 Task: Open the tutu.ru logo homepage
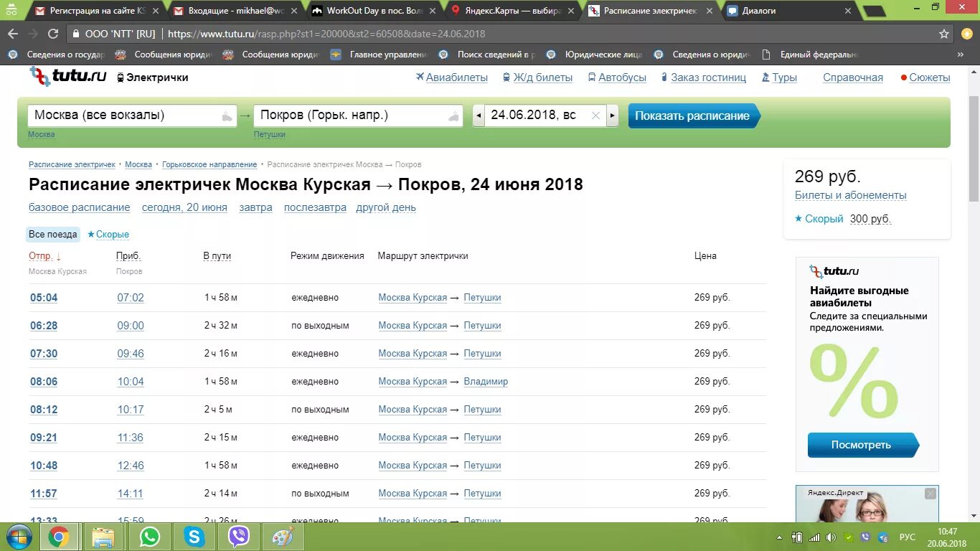pos(68,76)
